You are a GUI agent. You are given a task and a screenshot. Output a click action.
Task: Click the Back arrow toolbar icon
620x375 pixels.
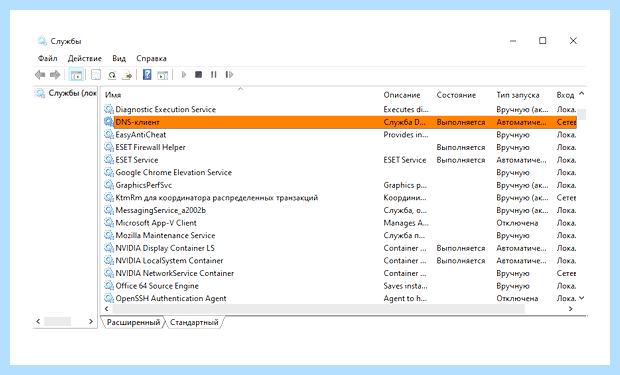[40, 74]
